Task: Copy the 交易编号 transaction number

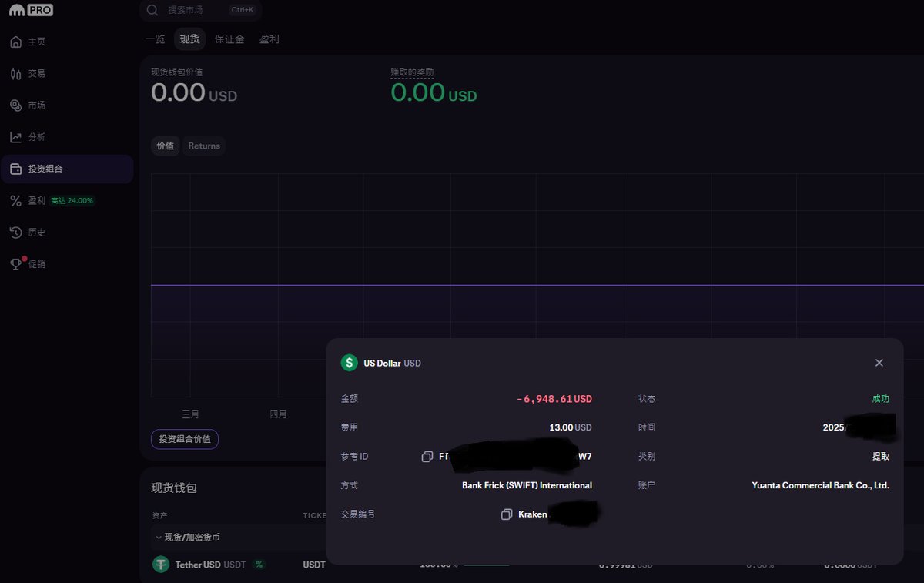Action: tap(506, 514)
